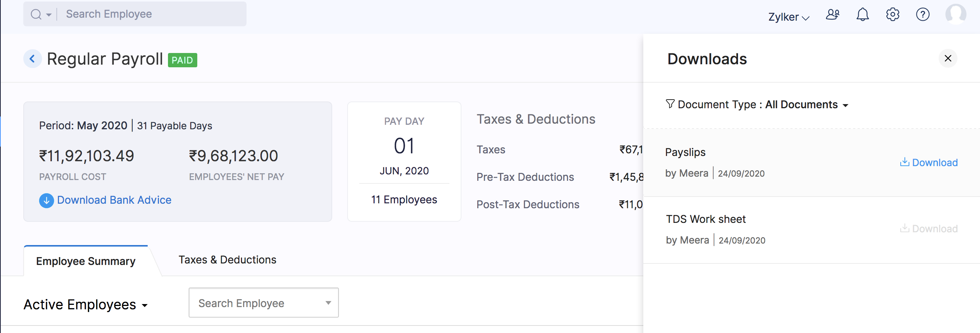Close the Downloads panel
This screenshot has height=333, width=980.
[x=948, y=59]
